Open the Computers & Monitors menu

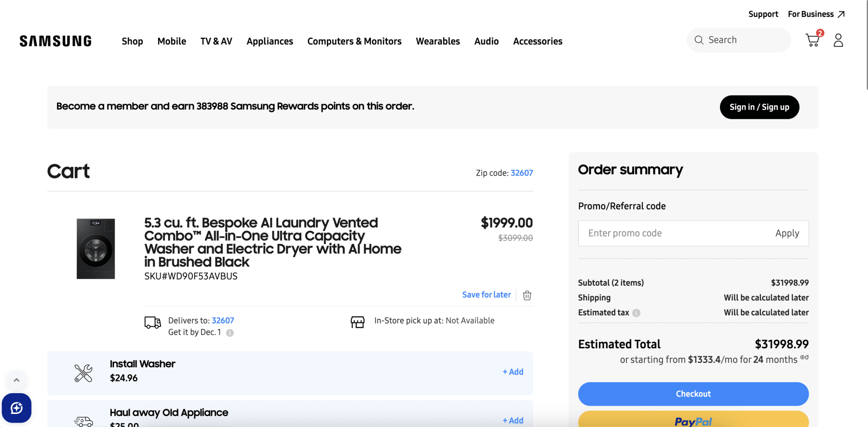coord(354,41)
